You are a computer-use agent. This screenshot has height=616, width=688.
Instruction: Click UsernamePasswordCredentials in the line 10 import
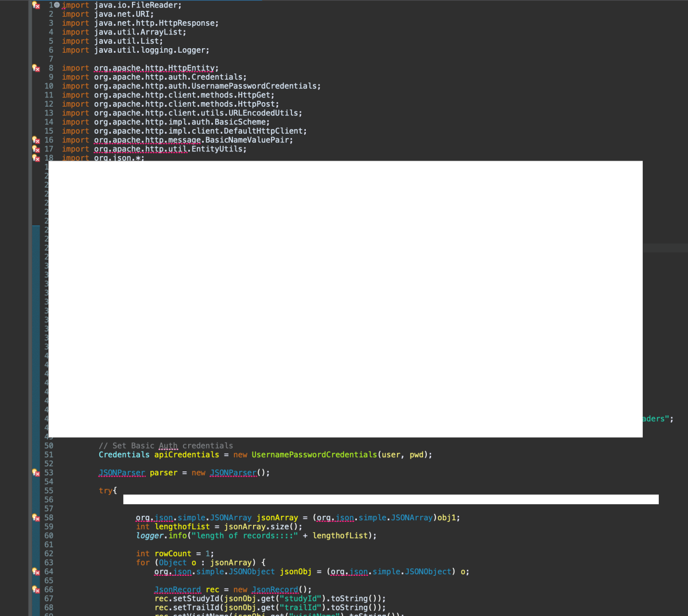(x=254, y=86)
